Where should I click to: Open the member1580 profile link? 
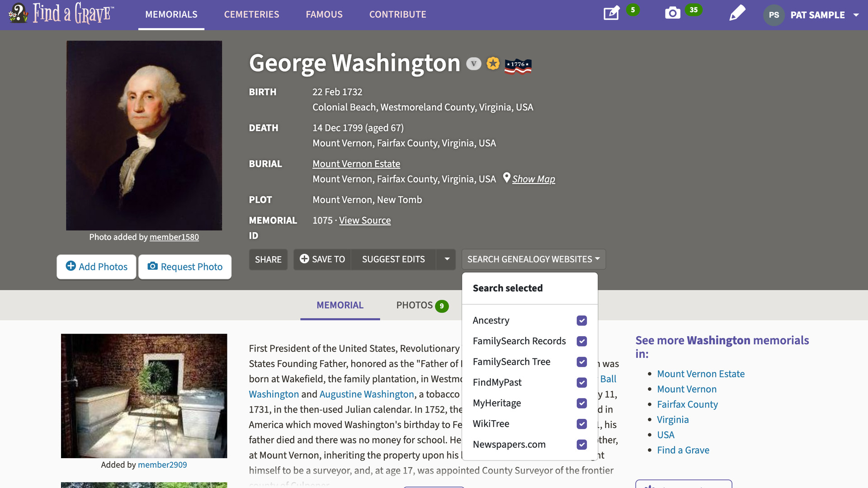point(174,237)
